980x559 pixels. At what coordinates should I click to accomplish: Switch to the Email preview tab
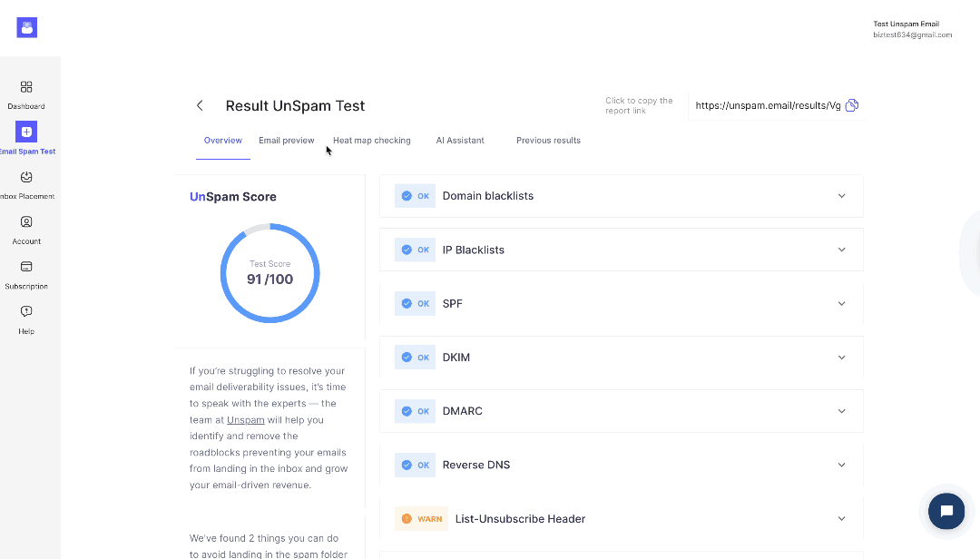pos(286,141)
